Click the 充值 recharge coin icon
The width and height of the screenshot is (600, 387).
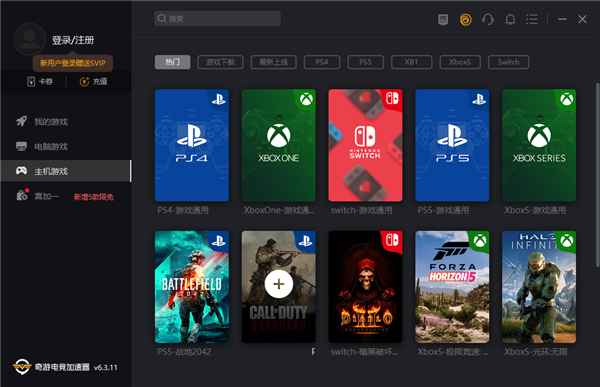84,82
